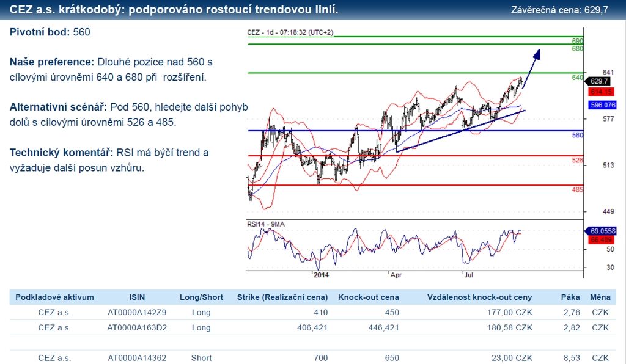Click the green 690 resistance level label
Screen dimensions: 626x364
point(577,41)
